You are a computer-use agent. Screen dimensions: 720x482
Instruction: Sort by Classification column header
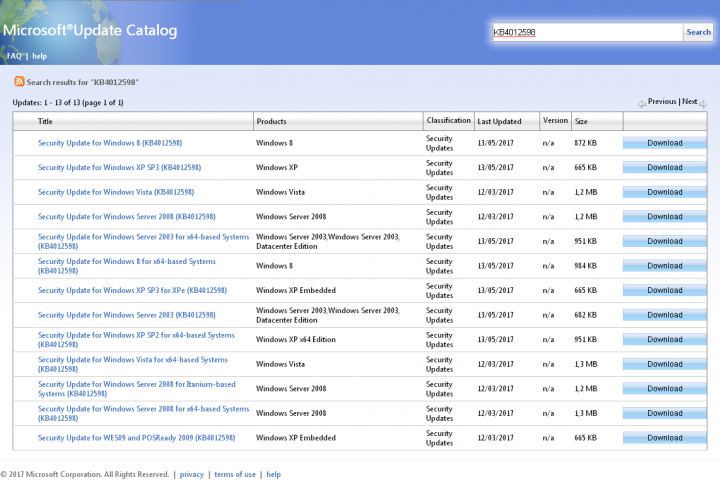[x=448, y=120]
